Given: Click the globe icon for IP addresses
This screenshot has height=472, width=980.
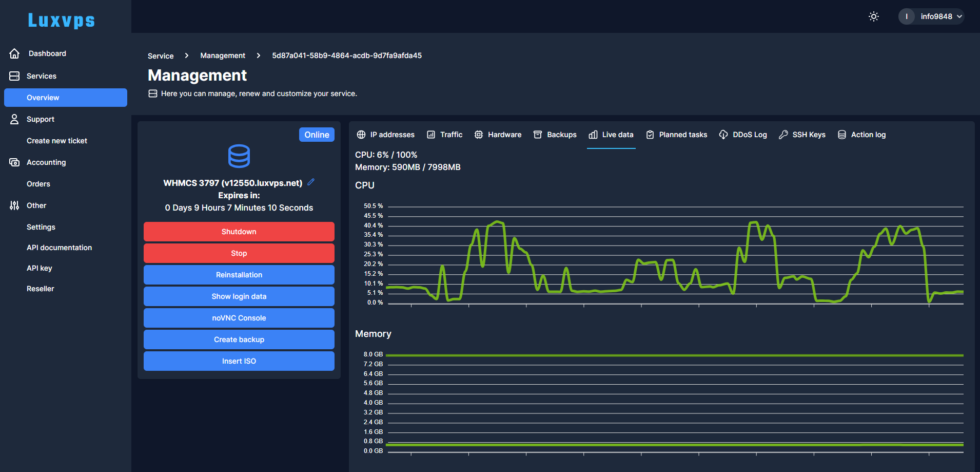Looking at the screenshot, I should coord(361,135).
